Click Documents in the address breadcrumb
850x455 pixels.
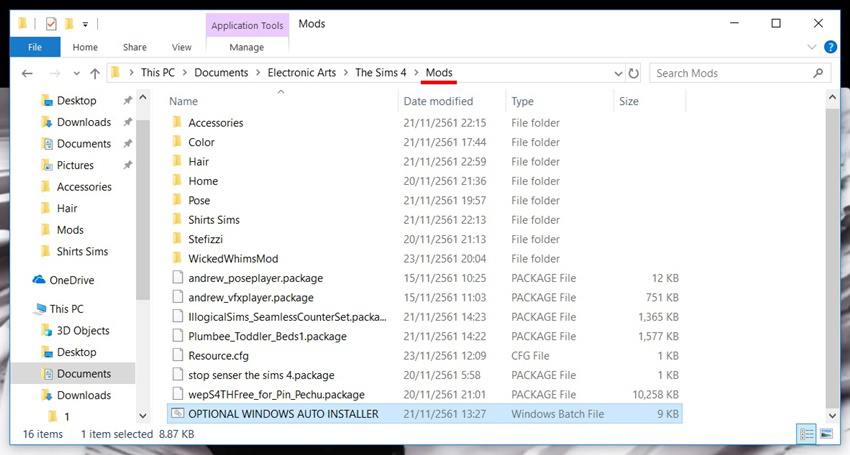click(x=221, y=73)
